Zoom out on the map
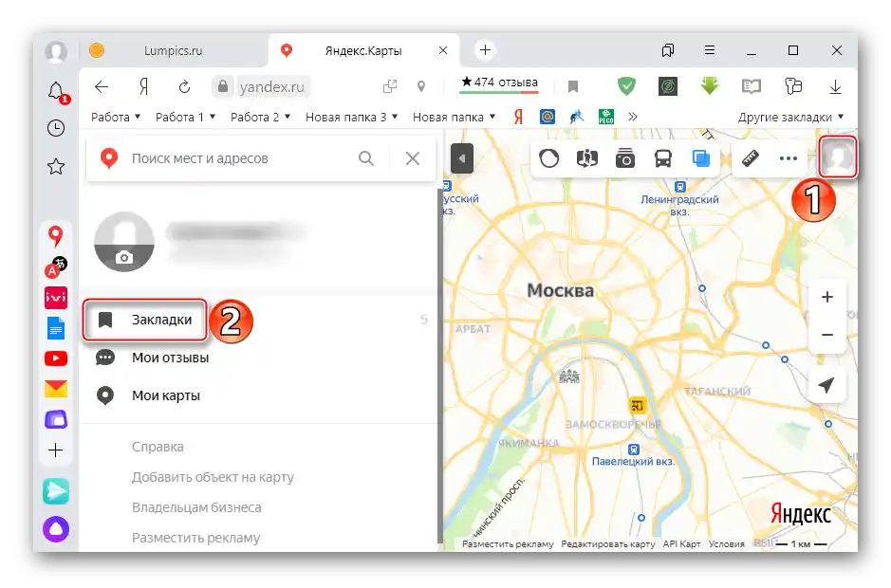The image size is (891, 588). tap(826, 335)
